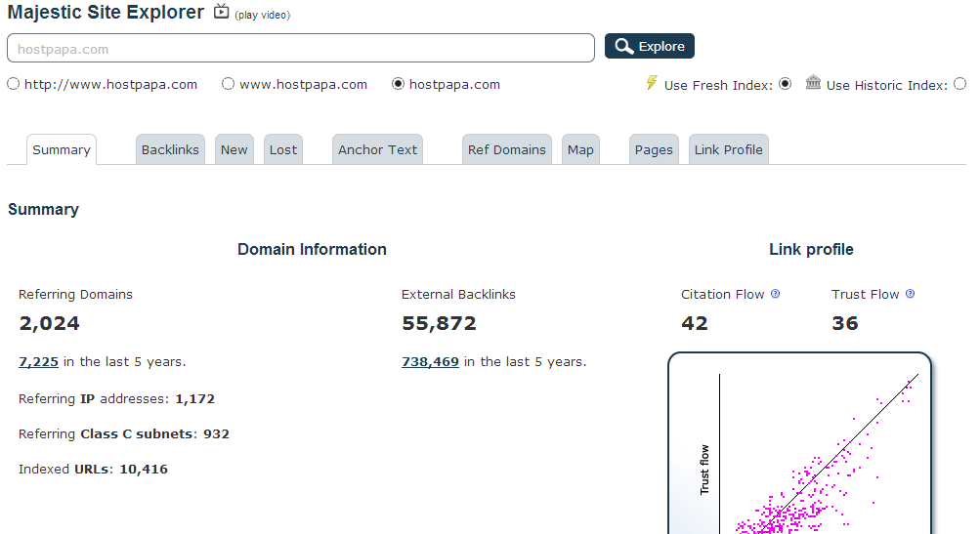Click the Trust flow scatter chart
The height and width of the screenshot is (534, 980).
pos(799,443)
